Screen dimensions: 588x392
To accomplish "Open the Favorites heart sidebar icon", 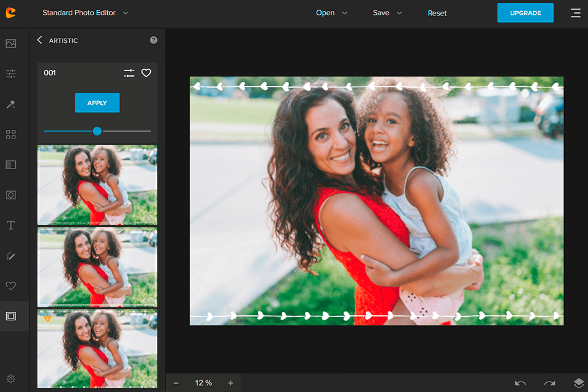I will tap(11, 286).
